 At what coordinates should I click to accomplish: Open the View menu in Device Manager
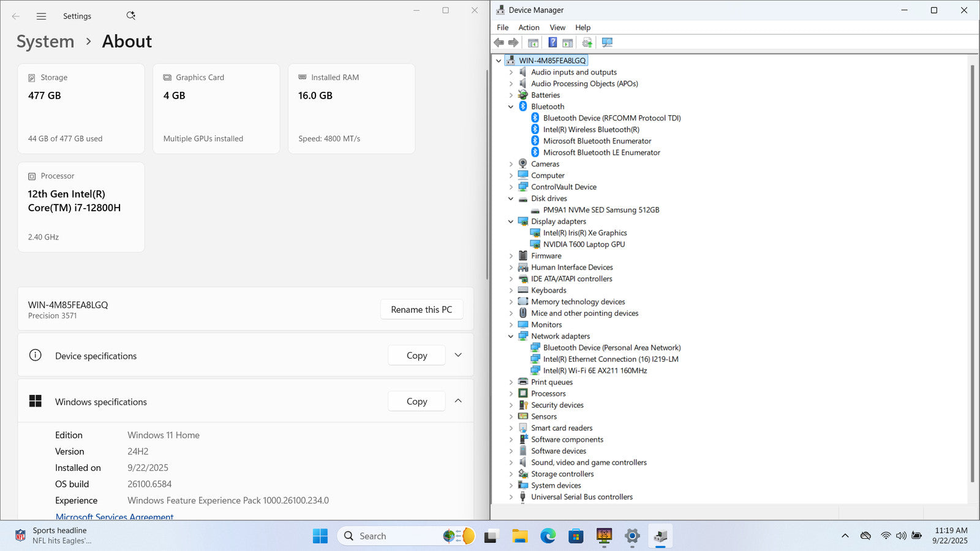[557, 28]
